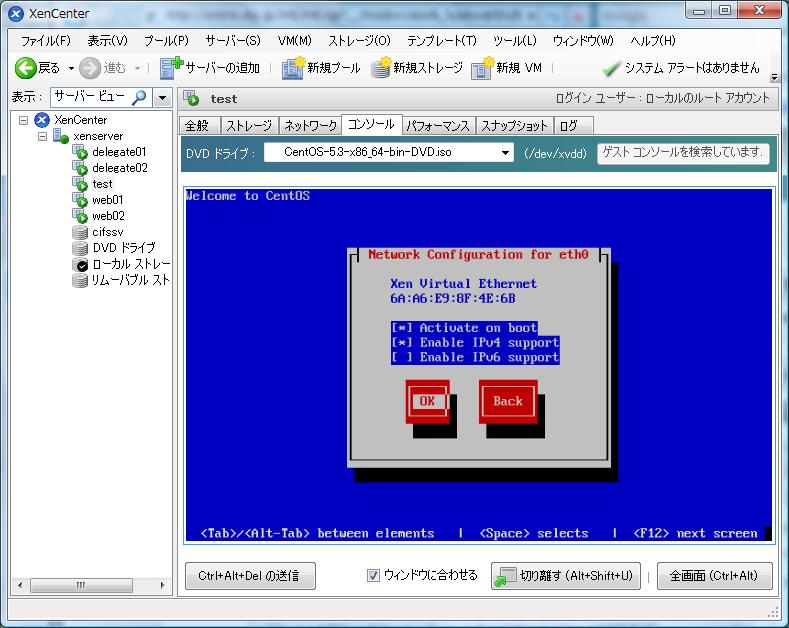Click the OK button in CentOS dialog
This screenshot has height=628, width=789.
point(427,401)
